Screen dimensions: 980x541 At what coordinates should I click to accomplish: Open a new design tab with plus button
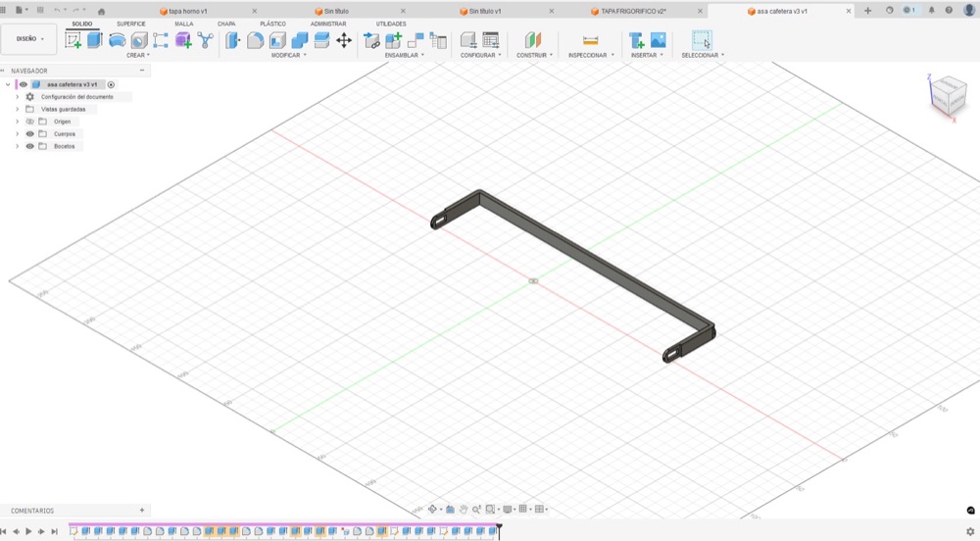[867, 11]
